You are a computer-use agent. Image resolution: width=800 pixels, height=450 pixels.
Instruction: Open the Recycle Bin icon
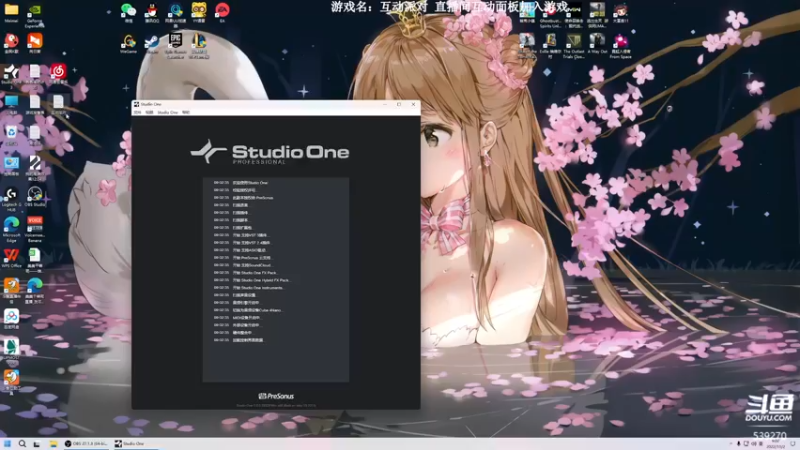(x=11, y=136)
